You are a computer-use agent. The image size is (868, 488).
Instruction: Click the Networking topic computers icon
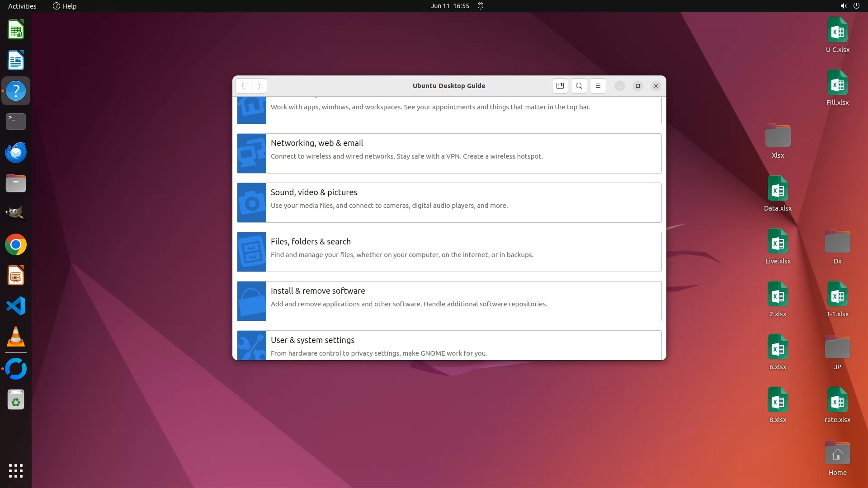[252, 153]
